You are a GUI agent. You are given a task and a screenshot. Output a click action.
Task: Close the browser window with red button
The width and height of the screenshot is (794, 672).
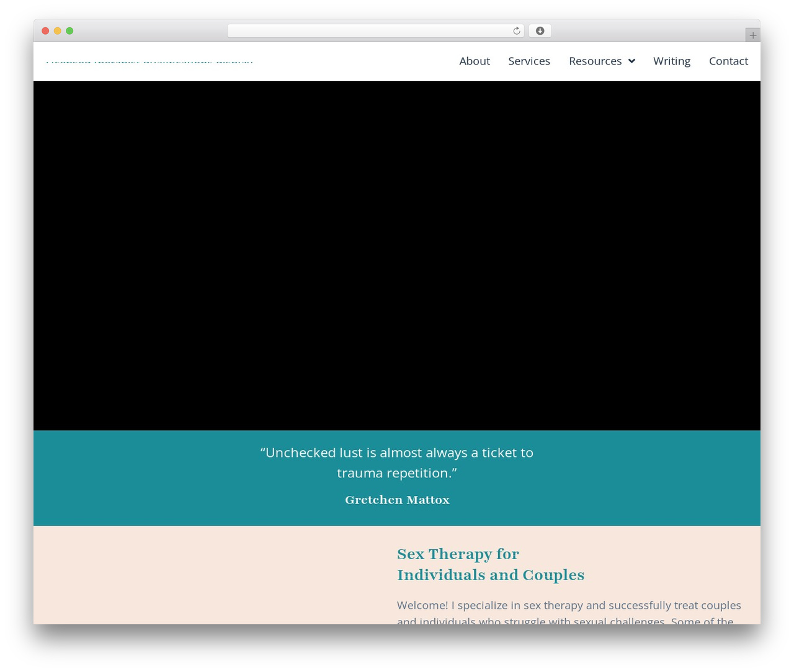click(45, 31)
